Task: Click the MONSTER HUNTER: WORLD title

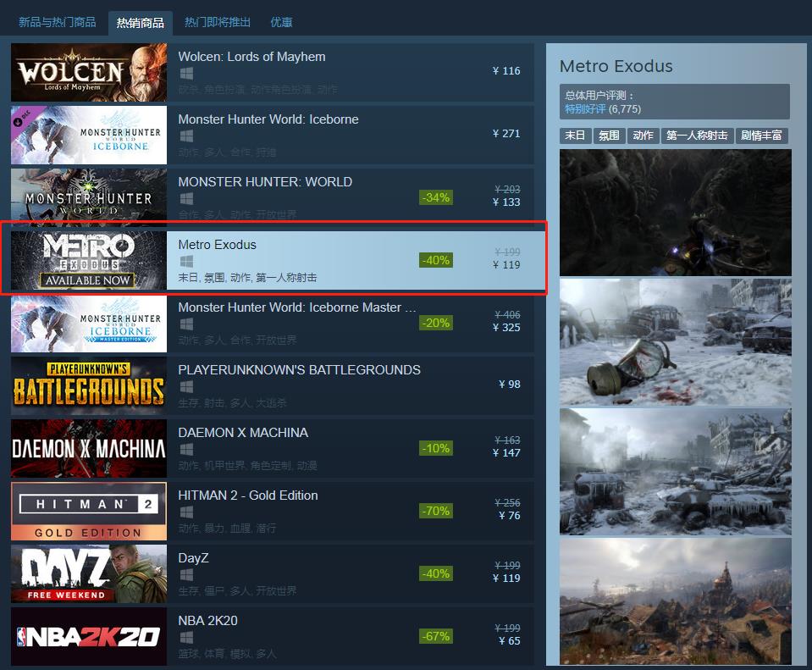Action: click(265, 182)
